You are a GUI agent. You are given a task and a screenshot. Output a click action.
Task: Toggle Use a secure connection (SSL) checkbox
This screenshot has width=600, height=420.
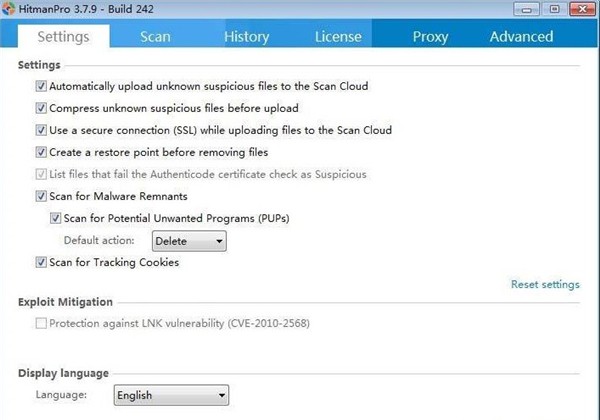click(x=41, y=130)
